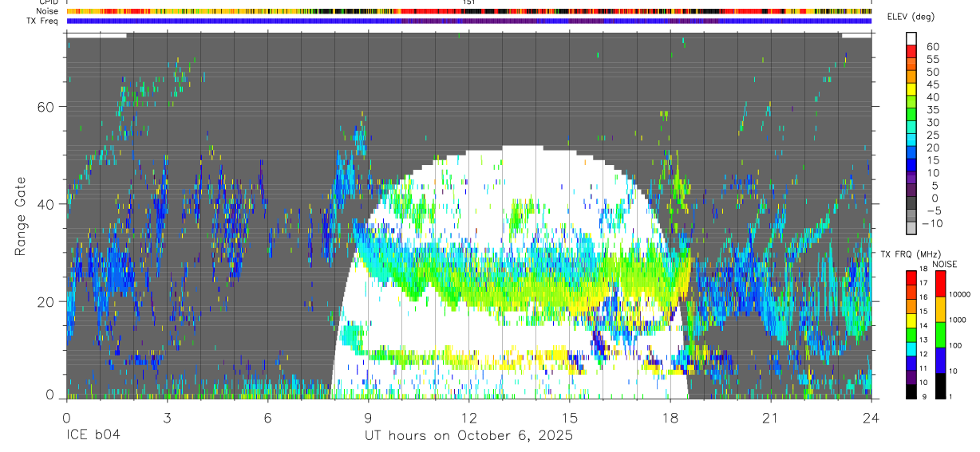
Task: Click the x-axis hour tick label 9
Action: click(x=368, y=418)
